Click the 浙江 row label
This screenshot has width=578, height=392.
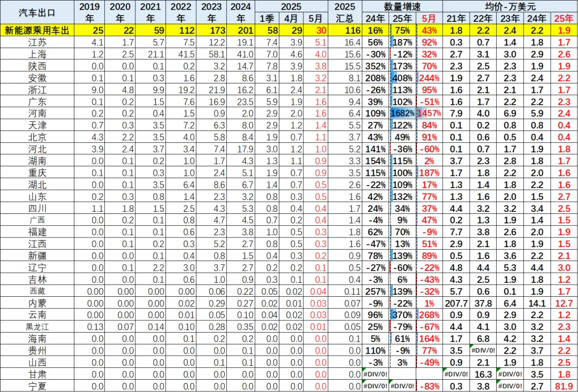tap(37, 90)
